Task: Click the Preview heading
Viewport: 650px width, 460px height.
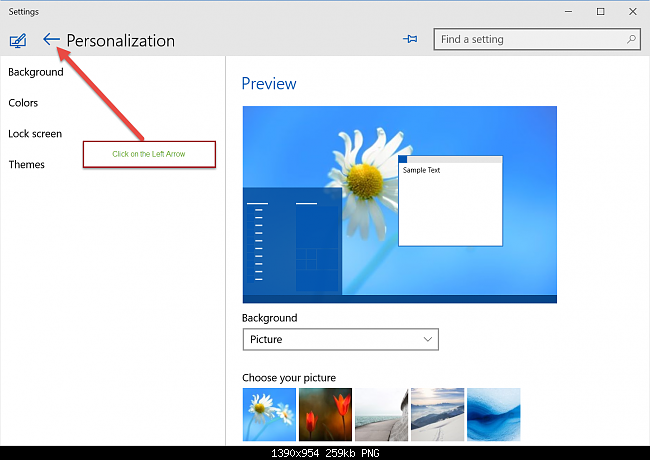Action: coord(269,84)
